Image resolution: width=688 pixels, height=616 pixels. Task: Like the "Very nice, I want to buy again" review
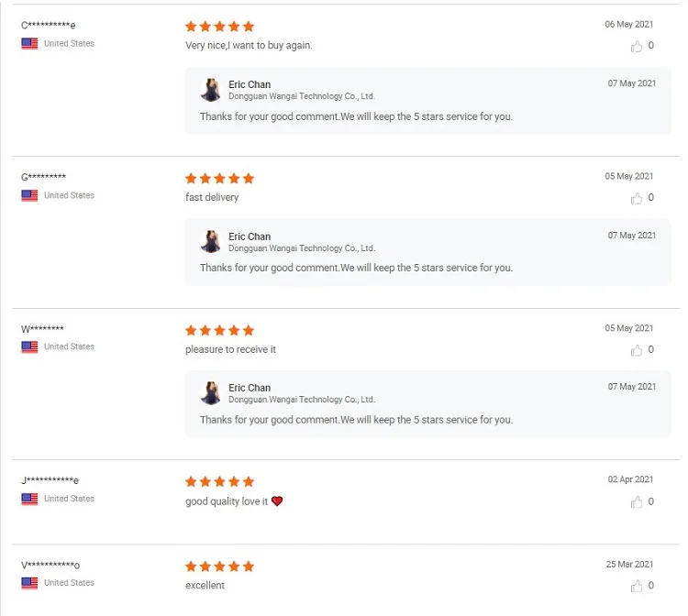637,46
